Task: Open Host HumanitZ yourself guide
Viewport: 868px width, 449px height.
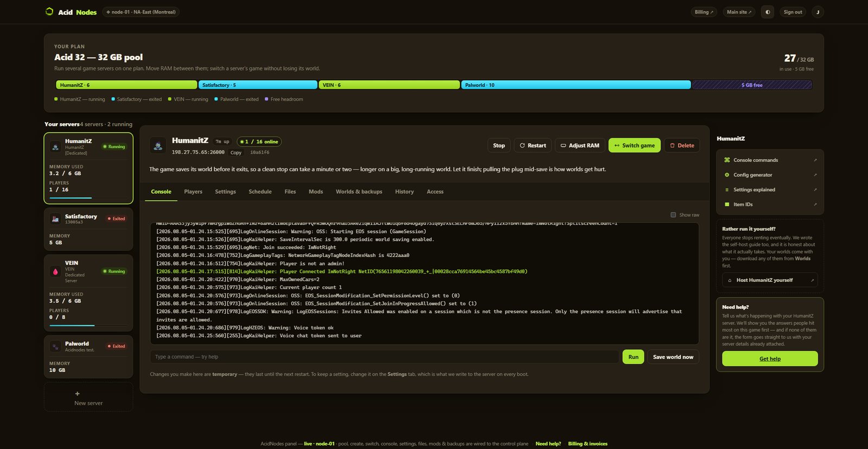Action: tap(770, 280)
